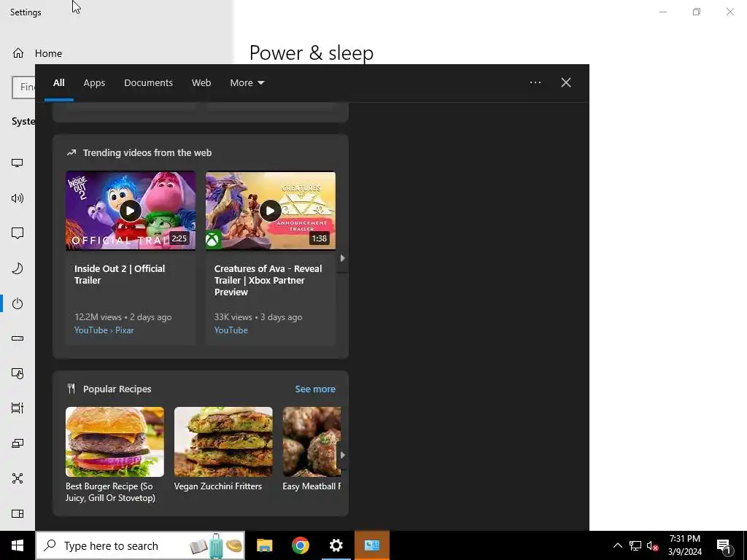
Task: Show next trending videos arrow
Action: tap(343, 258)
